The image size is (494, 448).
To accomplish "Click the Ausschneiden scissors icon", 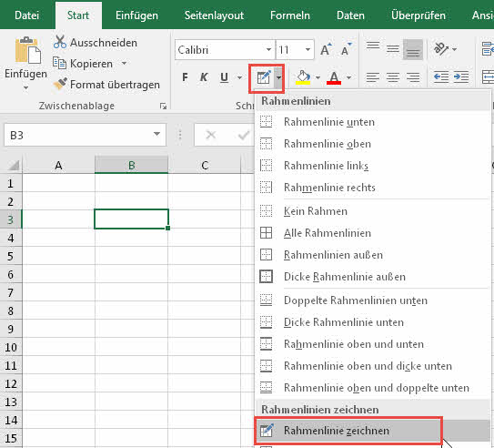I will click(60, 42).
